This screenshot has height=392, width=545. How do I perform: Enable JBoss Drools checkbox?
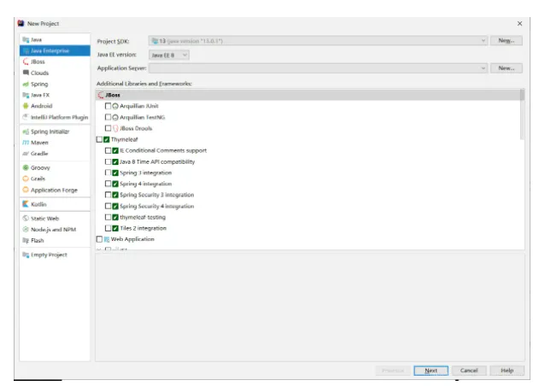point(108,128)
